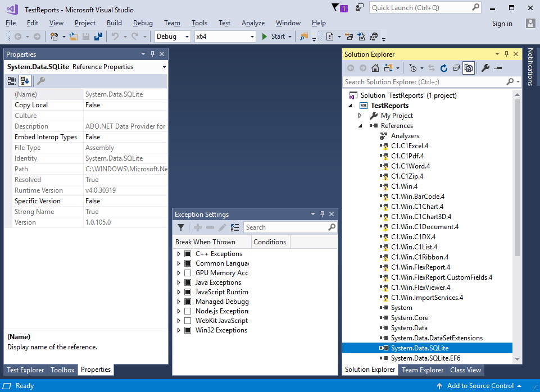This screenshot has width=540, height=392.
Task: Click the Remove (minus) icon in Exception Settings
Action: [x=210, y=227]
